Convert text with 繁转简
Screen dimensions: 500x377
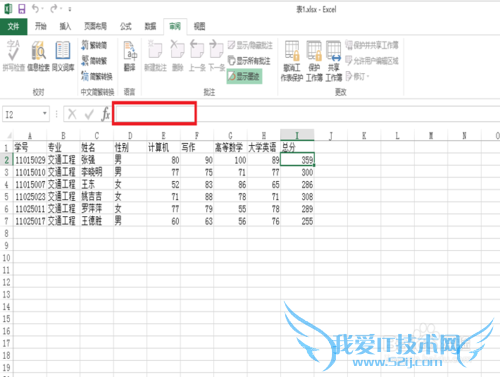(94, 45)
